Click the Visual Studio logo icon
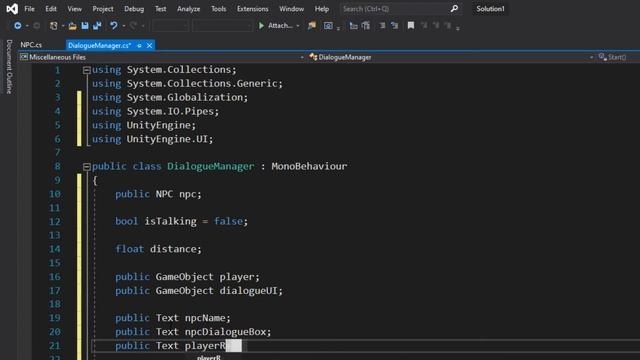The height and width of the screenshot is (360, 640). (x=12, y=9)
